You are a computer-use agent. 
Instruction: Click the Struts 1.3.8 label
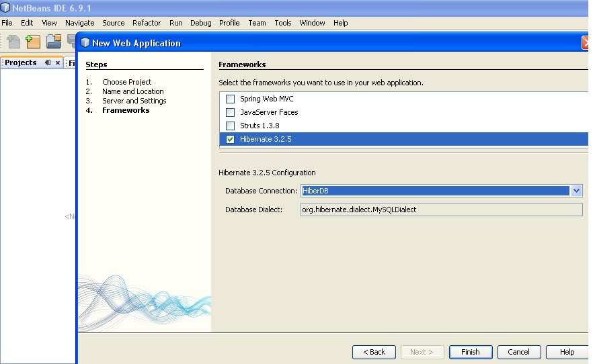pos(260,126)
